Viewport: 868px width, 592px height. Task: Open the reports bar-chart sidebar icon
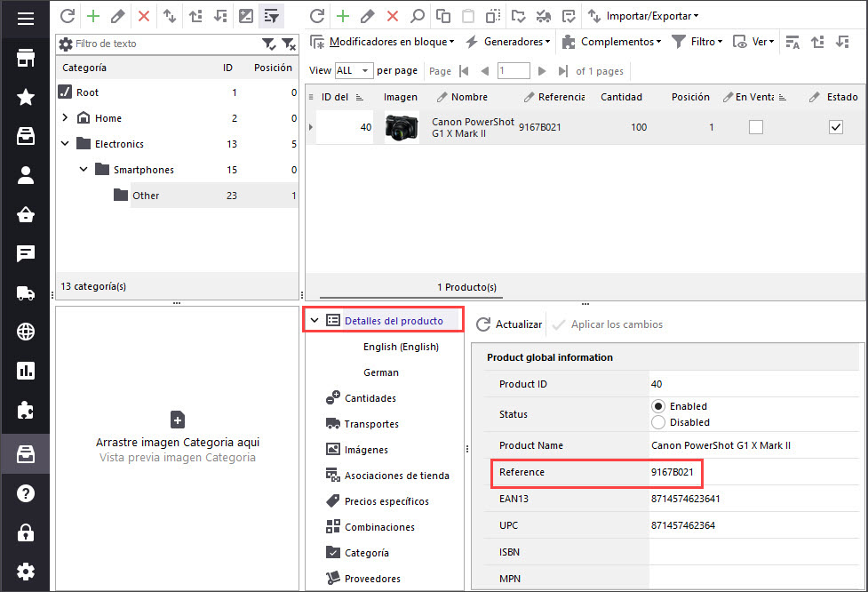click(26, 371)
